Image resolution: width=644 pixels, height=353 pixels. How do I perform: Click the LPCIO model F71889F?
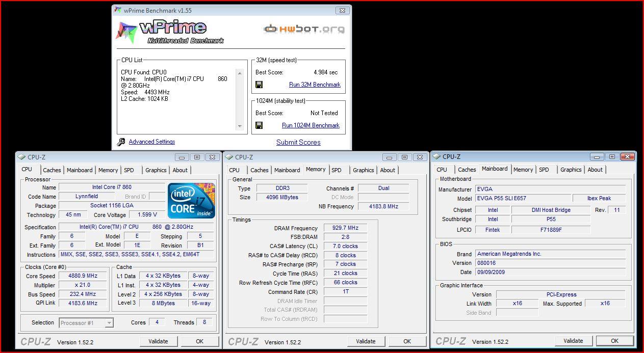point(551,230)
